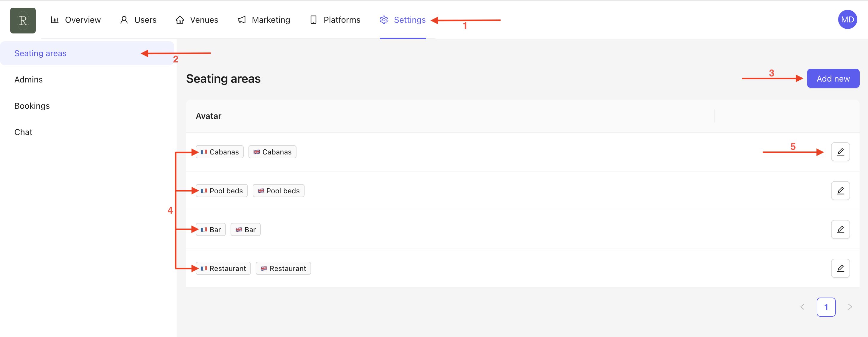The height and width of the screenshot is (337, 868).
Task: Select Seating areas in the sidebar
Action: coord(41,53)
